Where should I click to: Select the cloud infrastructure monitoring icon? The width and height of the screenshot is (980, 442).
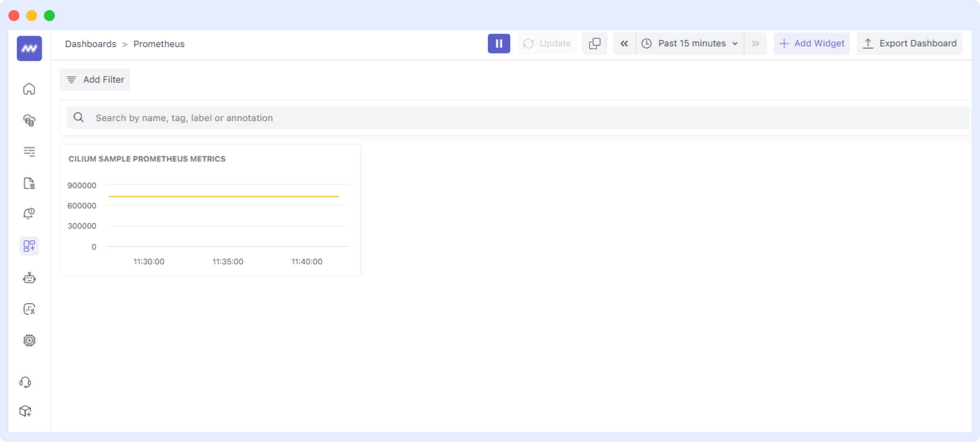29,121
